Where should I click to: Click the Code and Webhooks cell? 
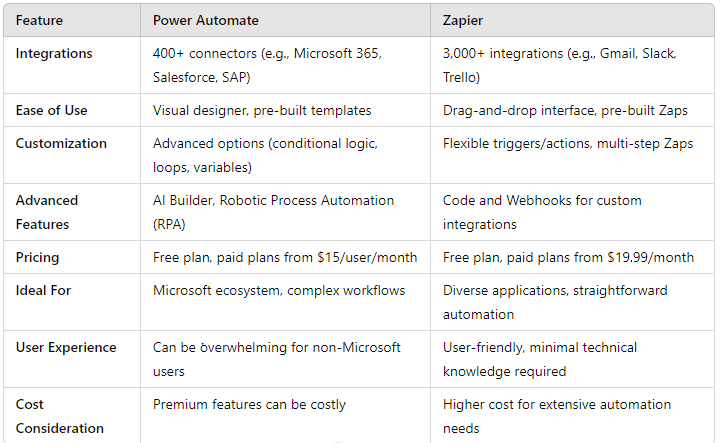542,211
